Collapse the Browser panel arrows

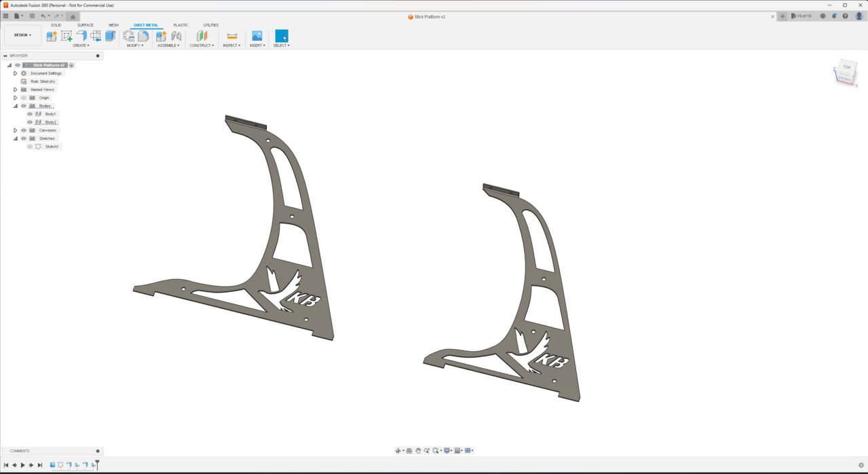[5, 56]
